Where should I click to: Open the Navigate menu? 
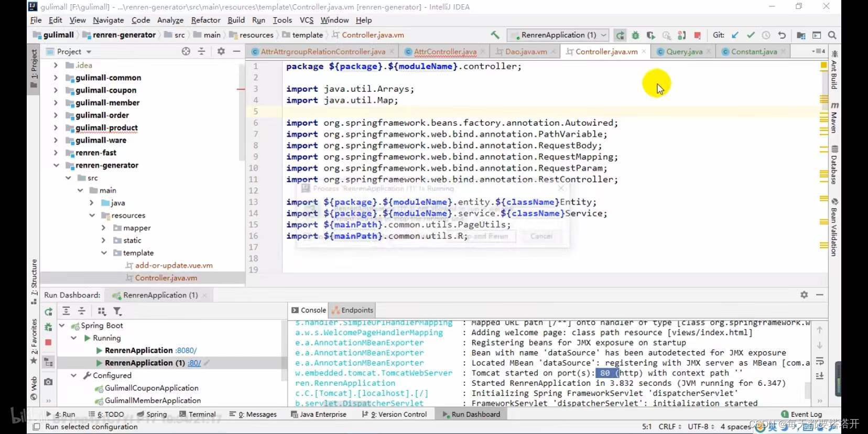(x=108, y=20)
